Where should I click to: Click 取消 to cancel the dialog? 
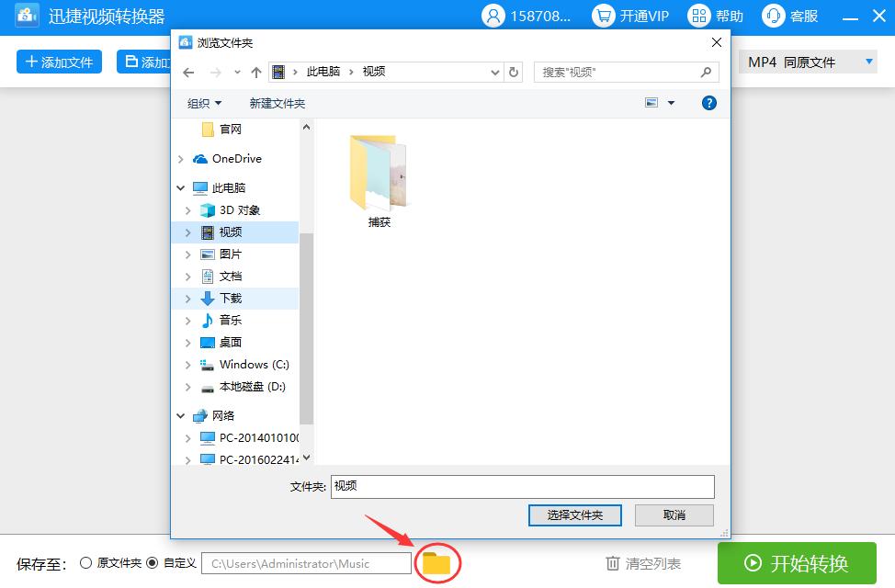tap(674, 514)
